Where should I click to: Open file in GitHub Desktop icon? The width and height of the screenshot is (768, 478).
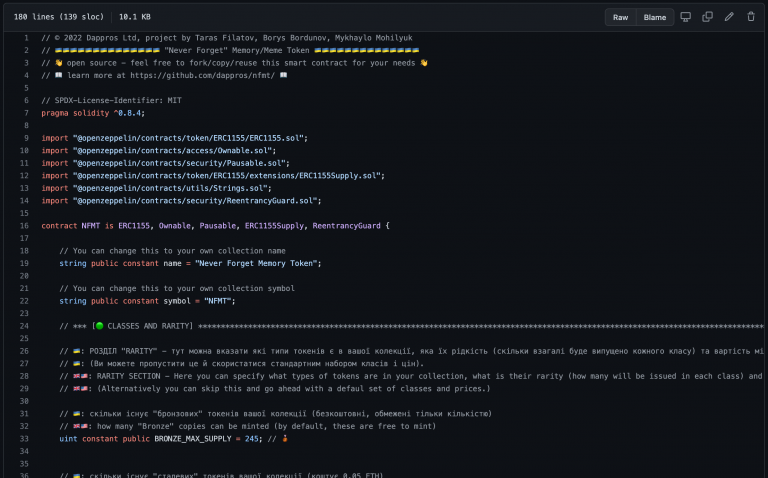tap(685, 17)
